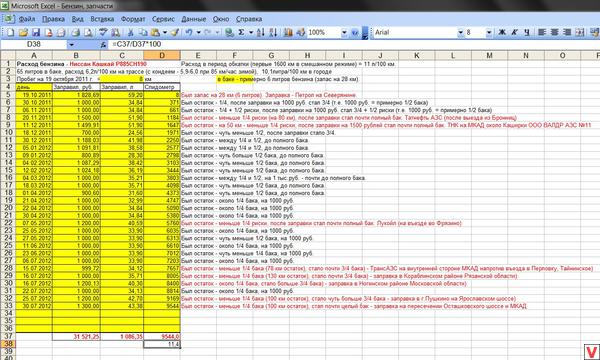This screenshot has width=600, height=360.
Task: Open the Справка menu
Action: [249, 19]
